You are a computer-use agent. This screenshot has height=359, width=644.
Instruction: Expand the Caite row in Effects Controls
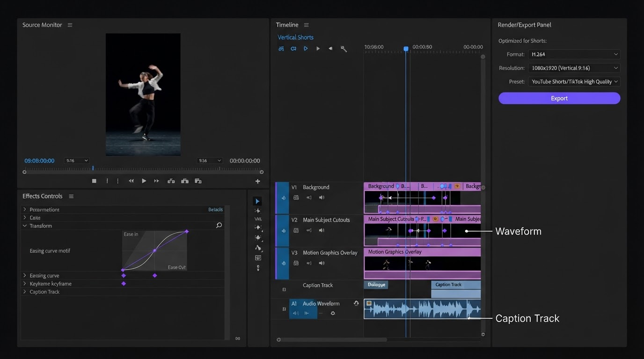(x=25, y=218)
